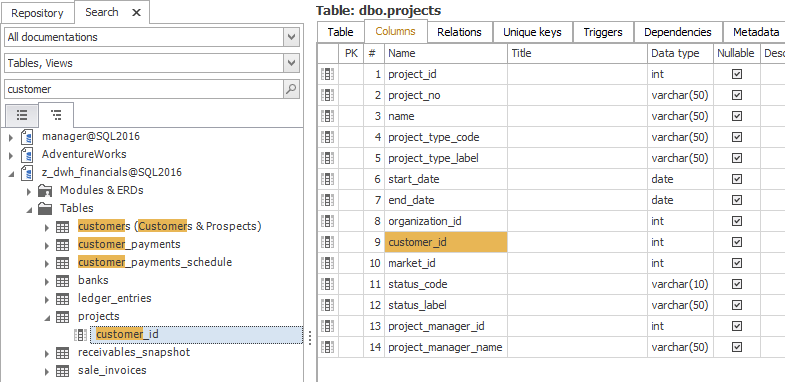
Task: Close the Search tab
Action: (136, 13)
